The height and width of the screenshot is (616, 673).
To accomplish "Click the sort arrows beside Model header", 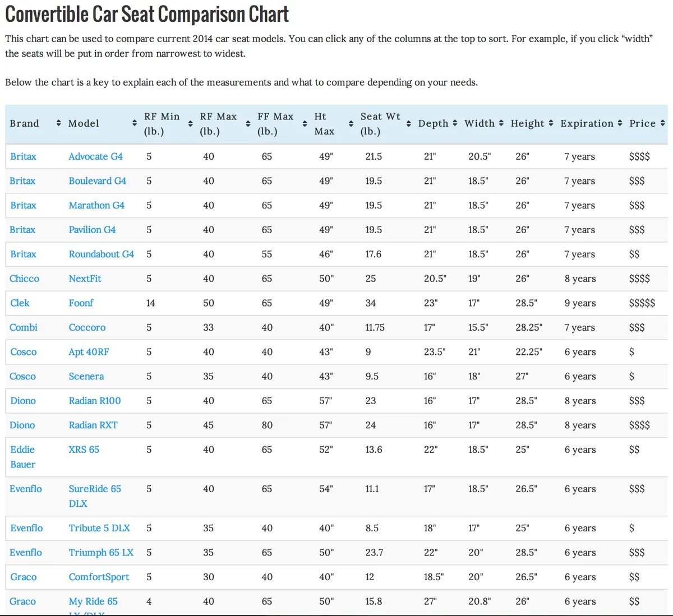I will (x=135, y=123).
